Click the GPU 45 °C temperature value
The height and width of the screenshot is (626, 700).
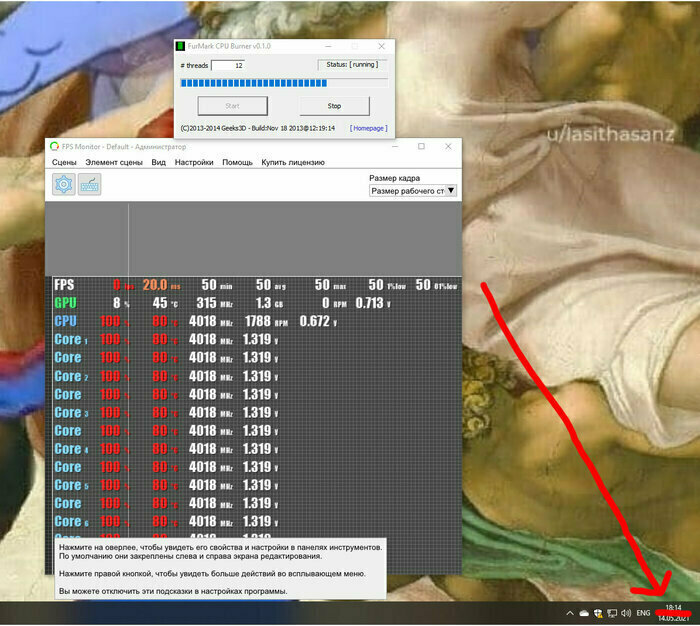click(165, 303)
